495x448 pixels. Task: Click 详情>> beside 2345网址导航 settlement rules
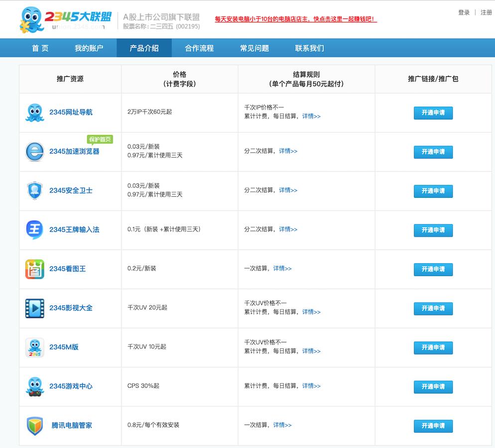coord(311,116)
